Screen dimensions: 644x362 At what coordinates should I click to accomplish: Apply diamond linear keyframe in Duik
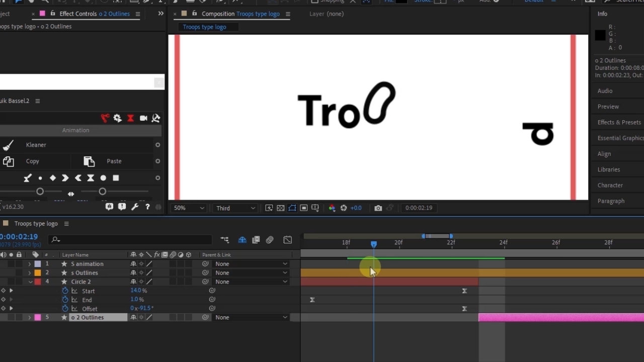click(x=52, y=178)
